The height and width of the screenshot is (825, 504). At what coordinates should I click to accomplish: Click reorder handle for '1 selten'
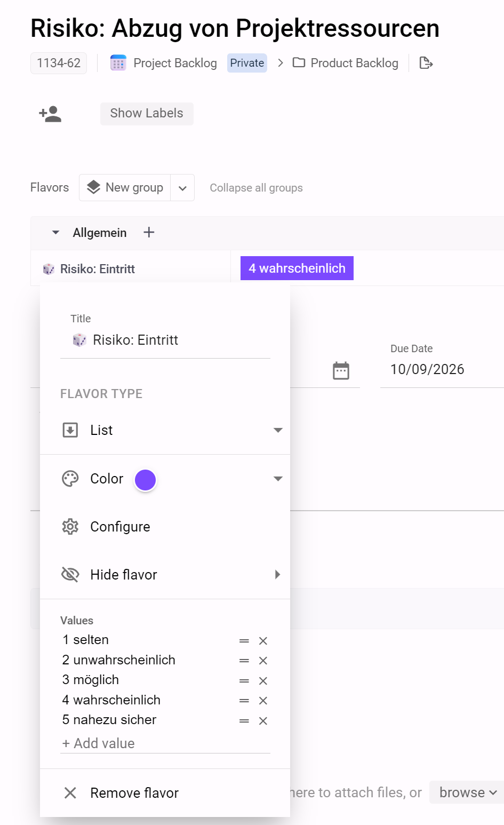pyautogui.click(x=244, y=641)
